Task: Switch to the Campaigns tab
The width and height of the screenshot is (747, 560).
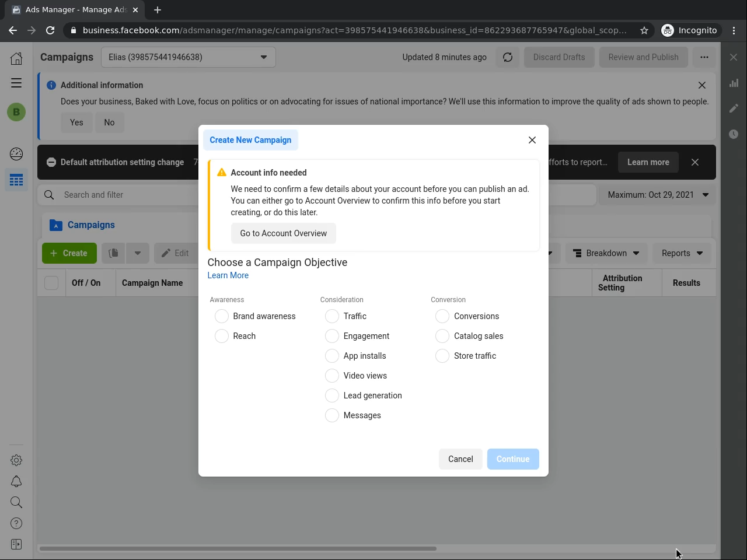Action: tap(90, 225)
